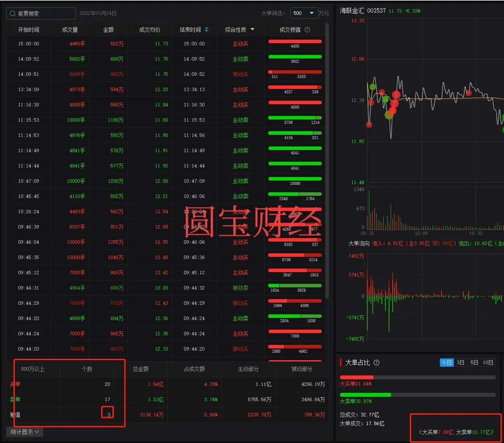
Task: Click the date 2022年03月24日
Action: tap(98, 14)
